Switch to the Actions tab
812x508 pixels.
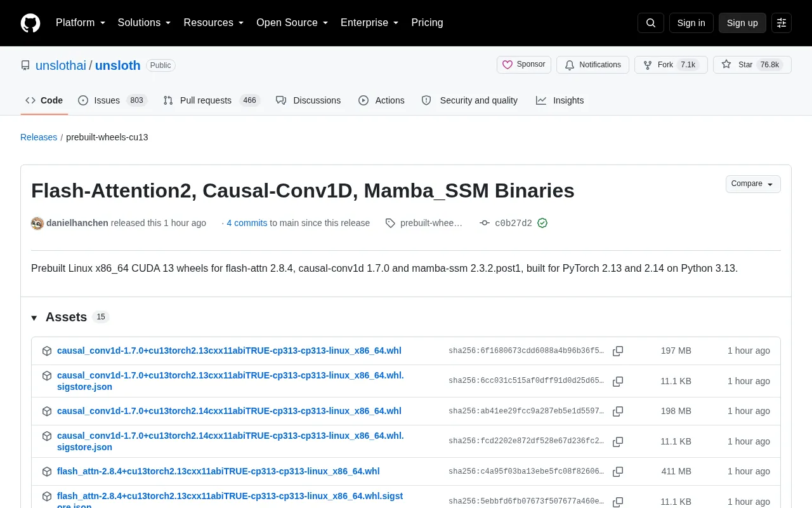381,100
